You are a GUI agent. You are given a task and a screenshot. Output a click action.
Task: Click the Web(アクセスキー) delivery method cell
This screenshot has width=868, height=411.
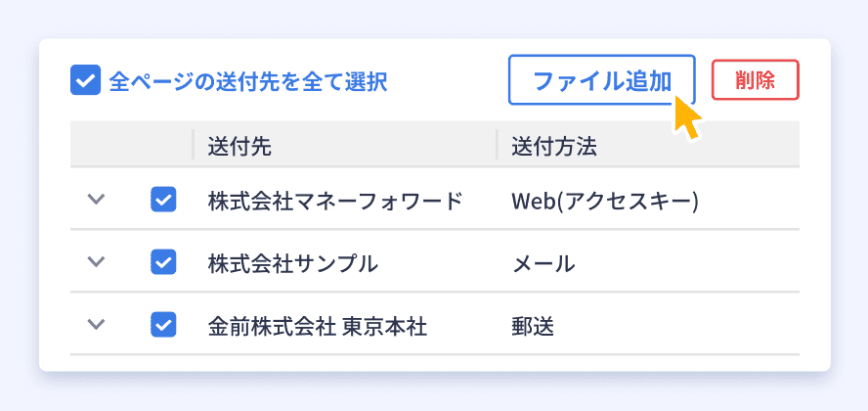coord(605,201)
